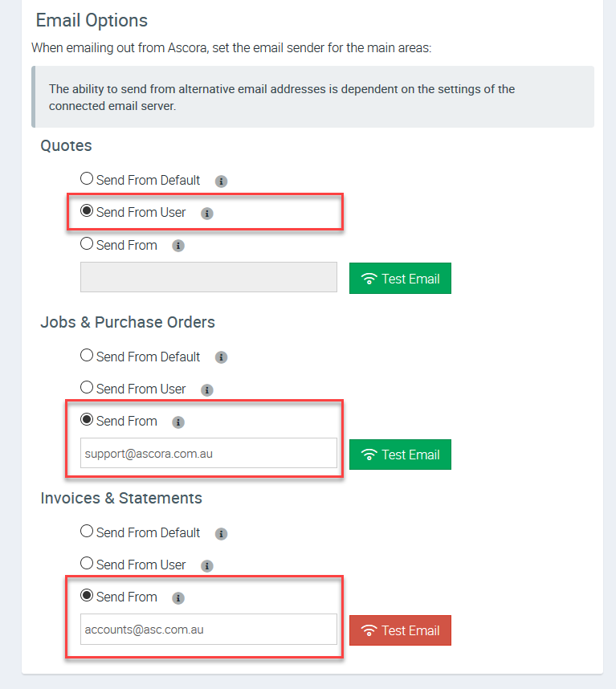Click info icon beside Quotes Send From User
The image size is (616, 689).
pyautogui.click(x=207, y=214)
